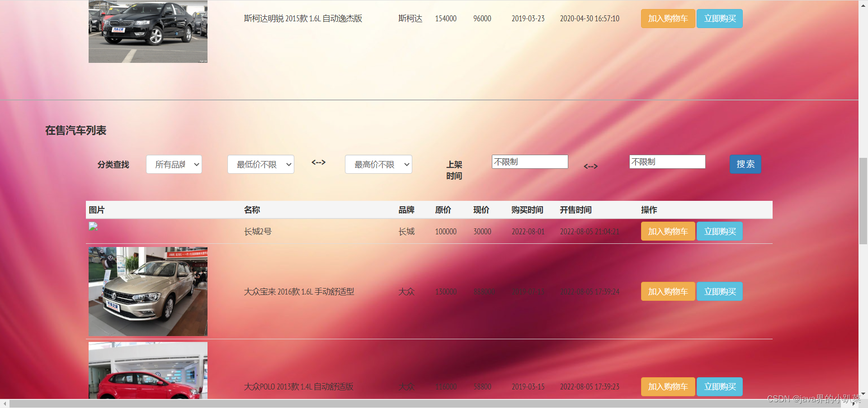Open the 最高价不限 maximum price dropdown
868x408 pixels.
pos(378,164)
